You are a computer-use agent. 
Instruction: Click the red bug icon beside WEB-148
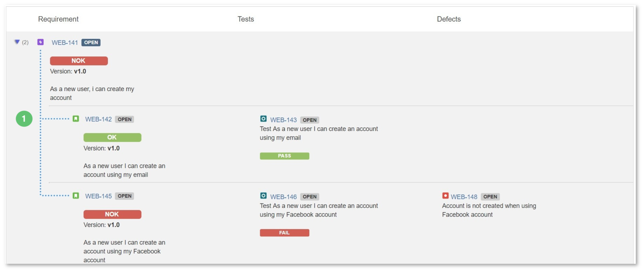[x=445, y=195]
